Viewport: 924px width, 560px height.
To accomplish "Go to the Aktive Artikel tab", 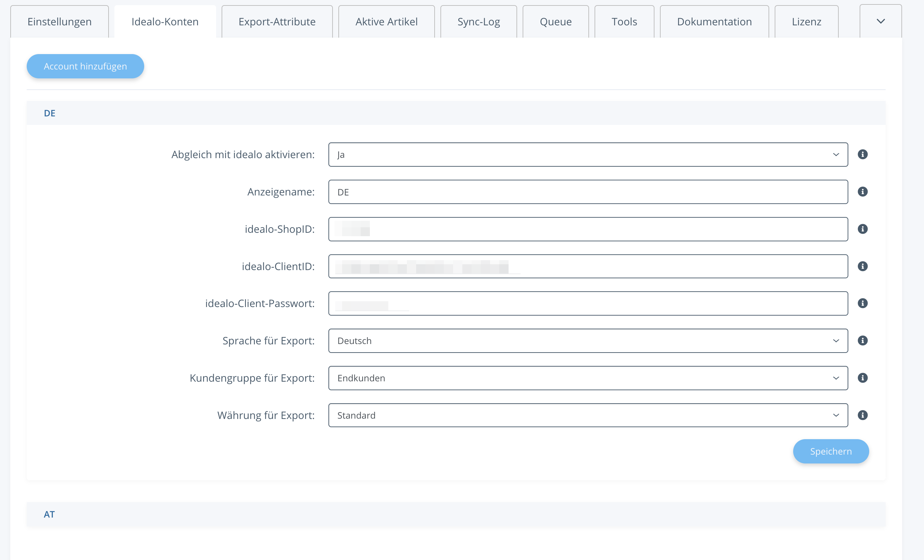I will (387, 22).
